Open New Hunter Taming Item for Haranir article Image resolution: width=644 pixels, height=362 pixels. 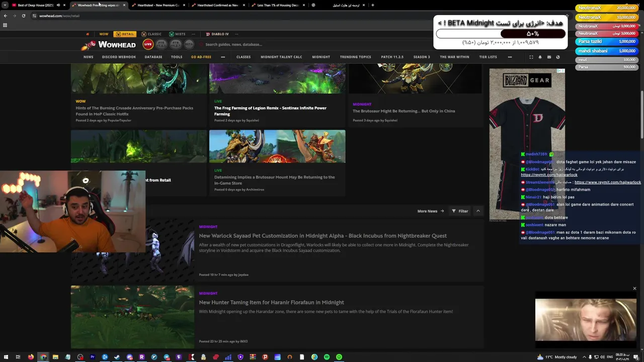pyautogui.click(x=271, y=302)
